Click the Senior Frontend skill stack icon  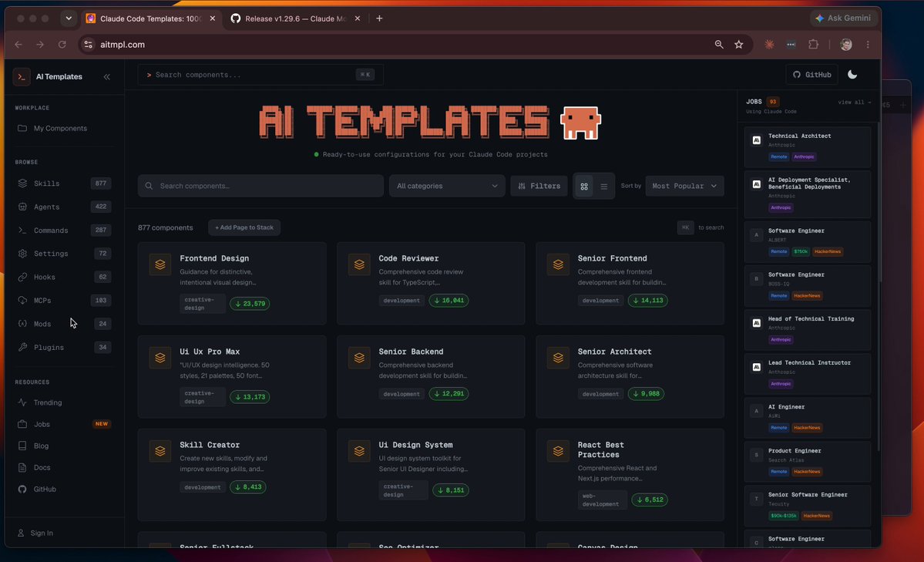point(558,264)
